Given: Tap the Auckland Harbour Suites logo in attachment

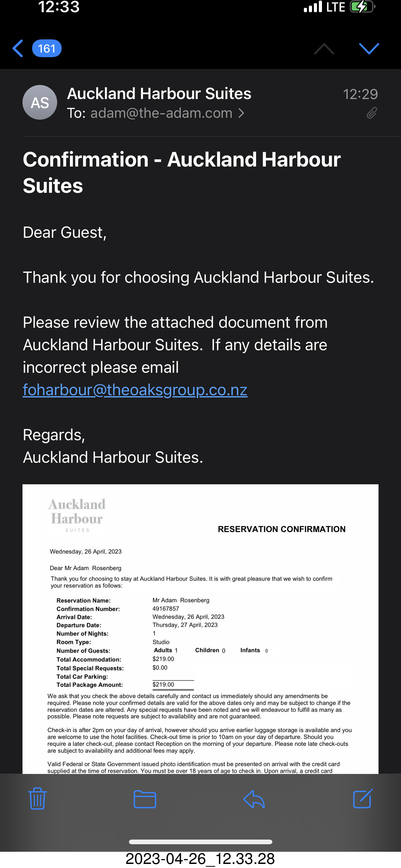Looking at the screenshot, I should coord(77,515).
